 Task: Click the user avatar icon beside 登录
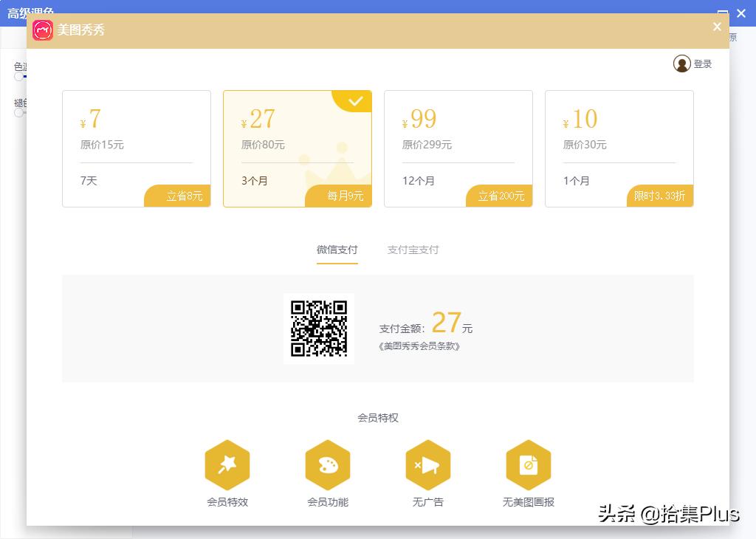click(x=682, y=63)
